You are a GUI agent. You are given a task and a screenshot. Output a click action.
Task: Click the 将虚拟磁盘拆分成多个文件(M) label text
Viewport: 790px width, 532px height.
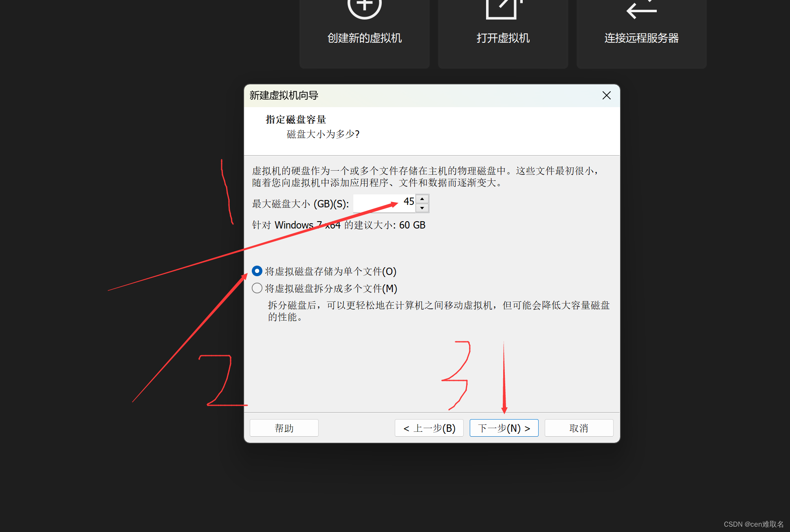click(331, 288)
